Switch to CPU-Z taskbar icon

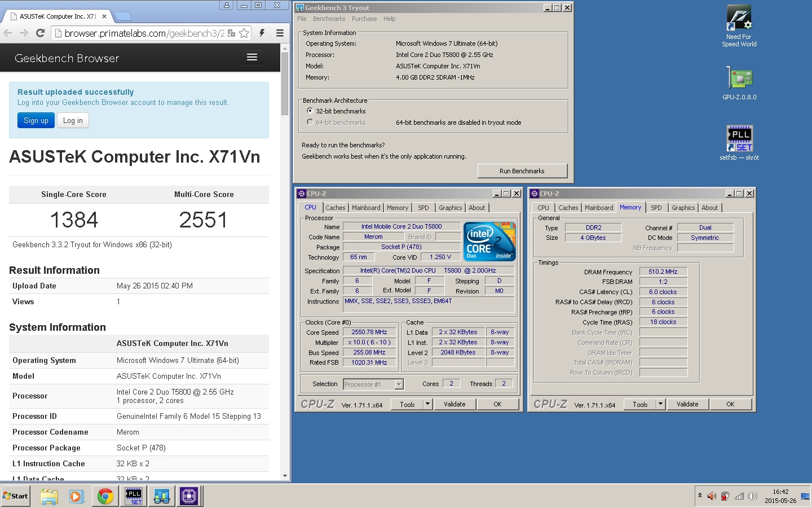tap(189, 496)
